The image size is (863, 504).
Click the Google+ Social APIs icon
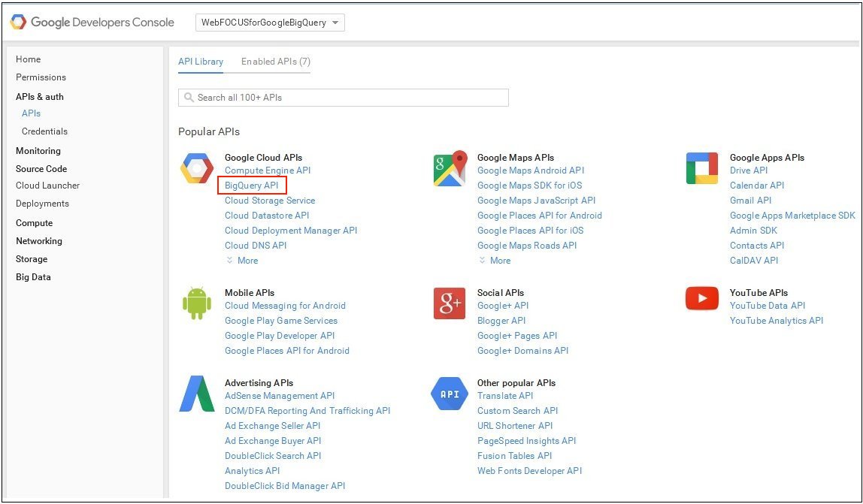click(x=450, y=303)
